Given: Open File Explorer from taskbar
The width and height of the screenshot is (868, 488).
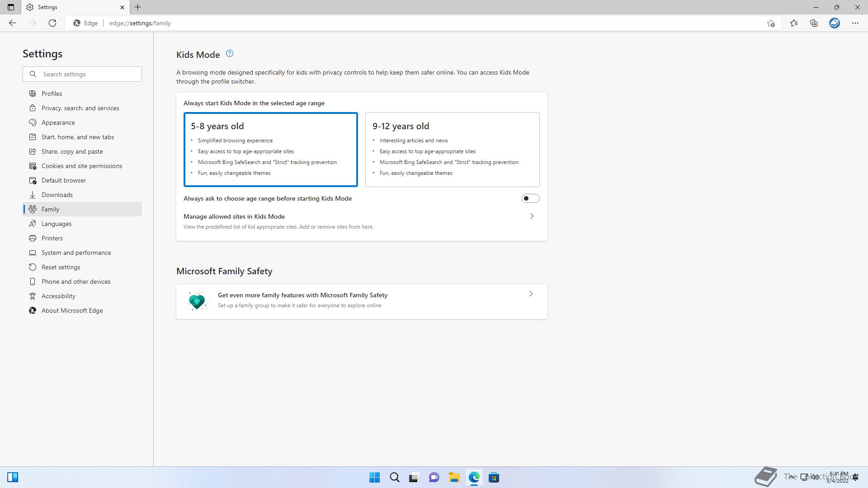Looking at the screenshot, I should pyautogui.click(x=454, y=477).
